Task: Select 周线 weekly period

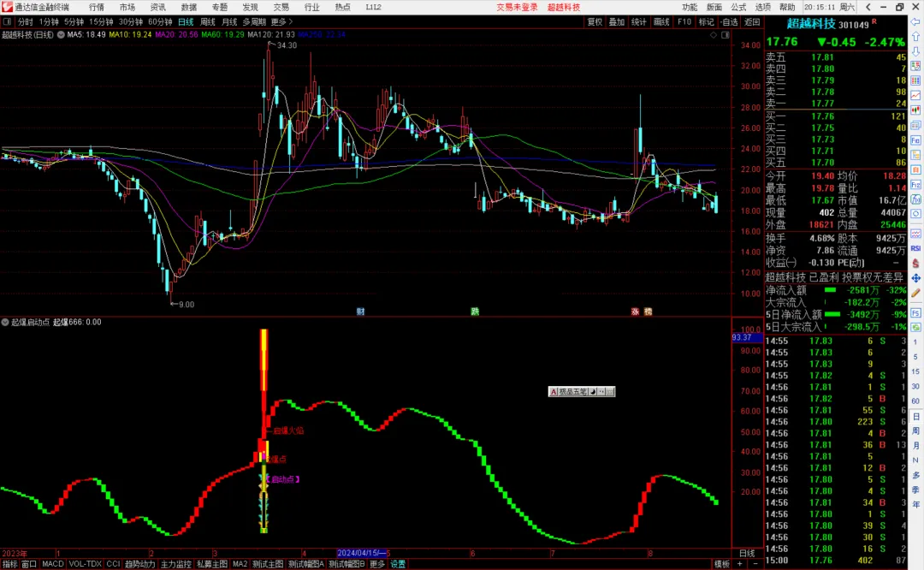Action: (x=207, y=21)
